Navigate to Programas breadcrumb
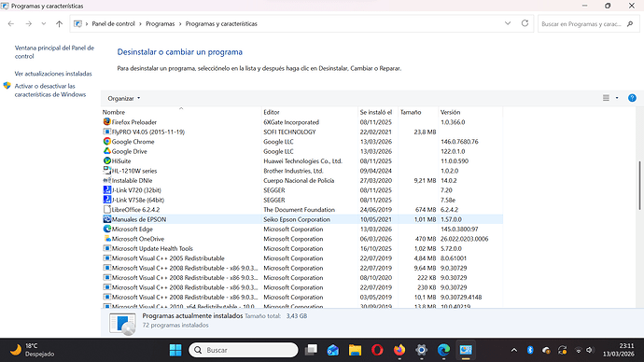 click(x=161, y=24)
